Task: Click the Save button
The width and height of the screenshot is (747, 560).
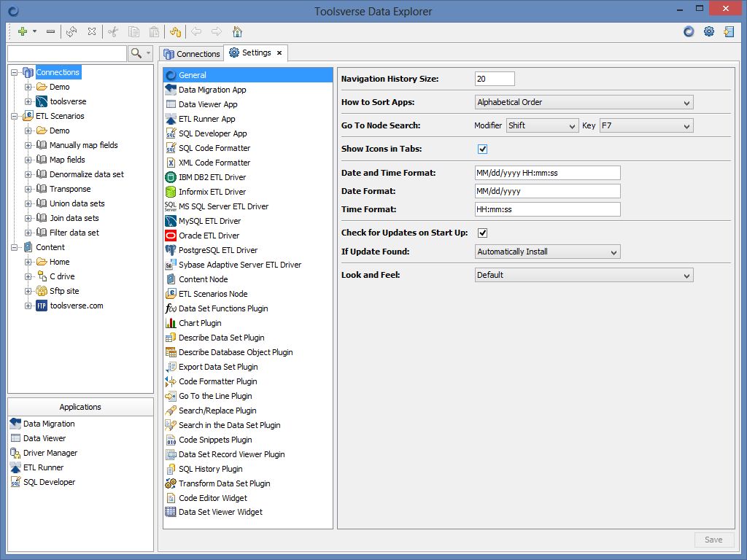Action: click(x=713, y=540)
